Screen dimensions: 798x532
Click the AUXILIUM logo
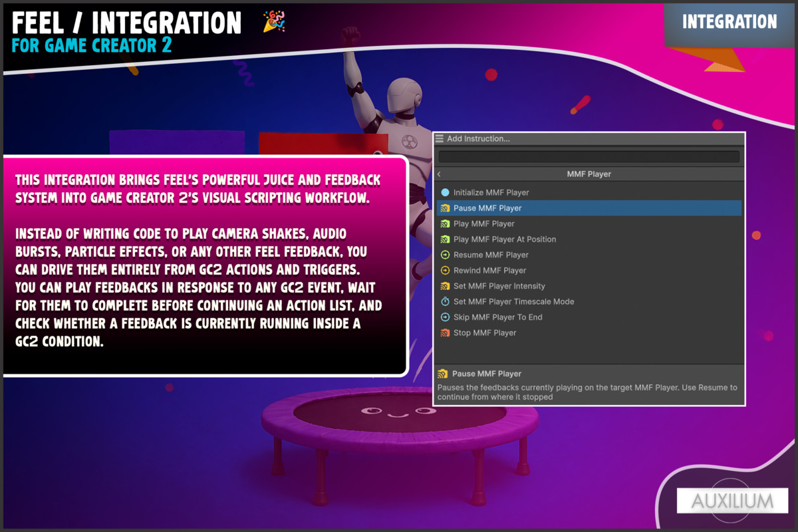coord(732,501)
